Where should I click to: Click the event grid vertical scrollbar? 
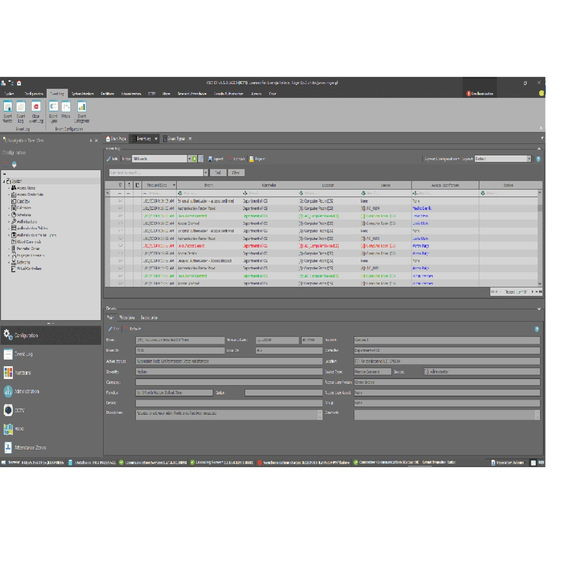(x=540, y=238)
